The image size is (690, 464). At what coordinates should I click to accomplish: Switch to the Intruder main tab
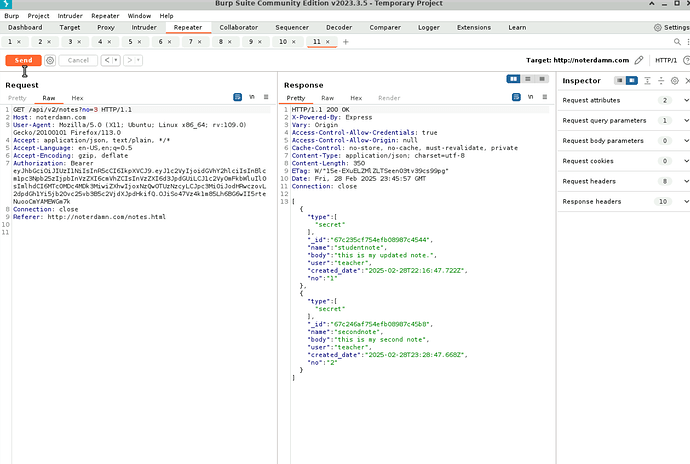pyautogui.click(x=144, y=28)
